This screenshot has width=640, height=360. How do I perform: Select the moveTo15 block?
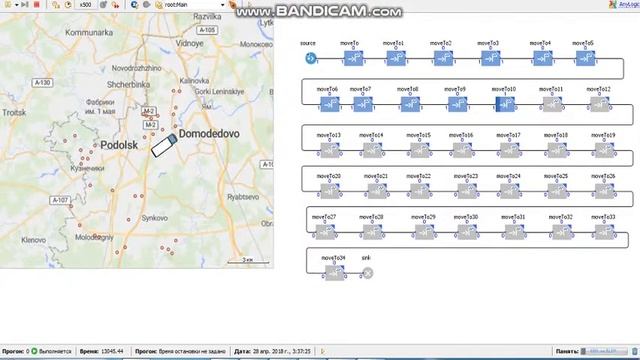point(420,151)
